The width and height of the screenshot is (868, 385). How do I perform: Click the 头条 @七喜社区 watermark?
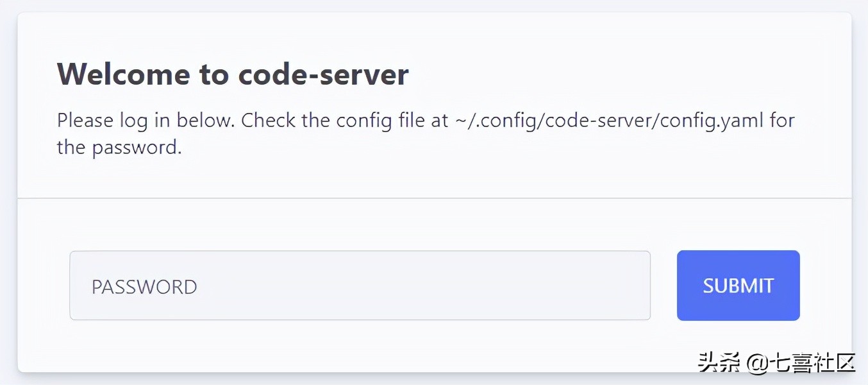pos(777,362)
